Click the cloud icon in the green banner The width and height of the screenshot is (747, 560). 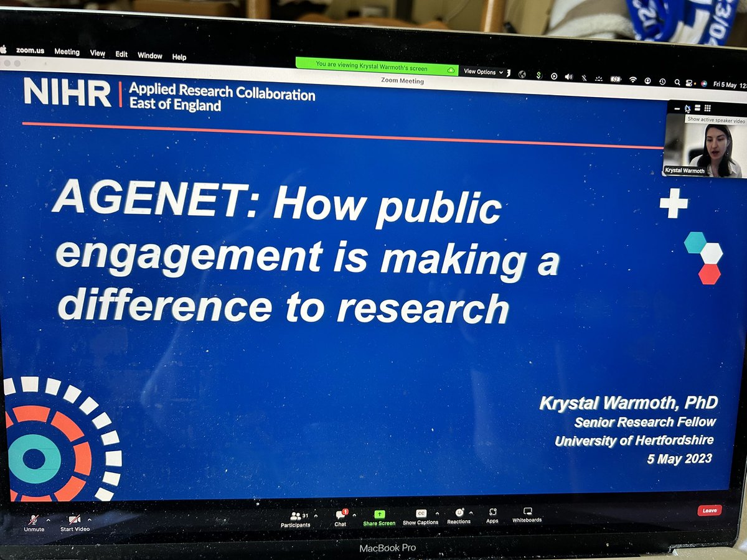[451, 70]
